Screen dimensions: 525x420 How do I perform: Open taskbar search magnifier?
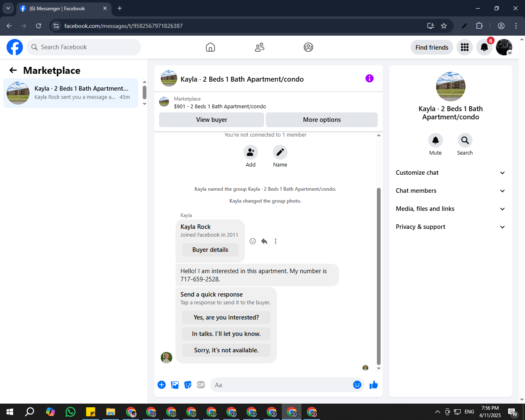(x=30, y=412)
